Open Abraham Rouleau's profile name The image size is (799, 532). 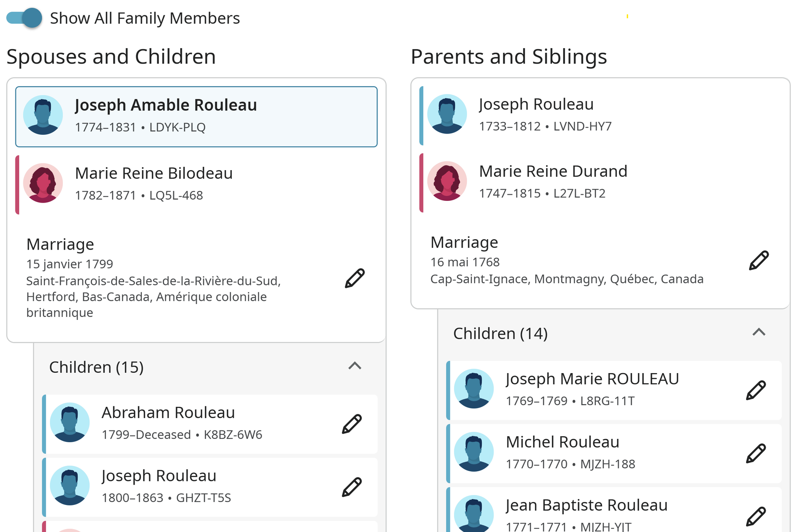(168, 413)
